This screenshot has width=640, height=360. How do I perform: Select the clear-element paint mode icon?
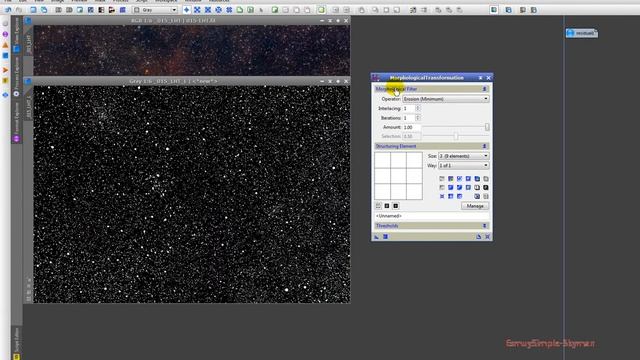click(x=378, y=206)
